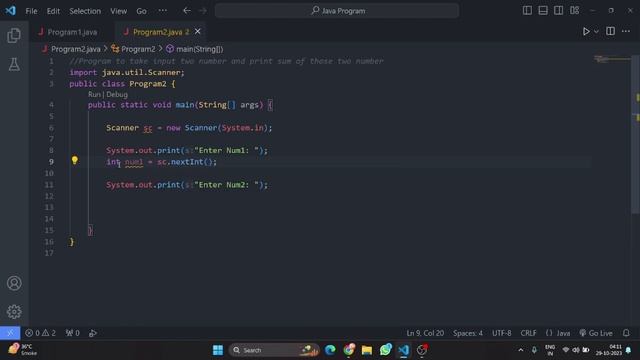Open the taskbar clock and date

click(x=609, y=350)
